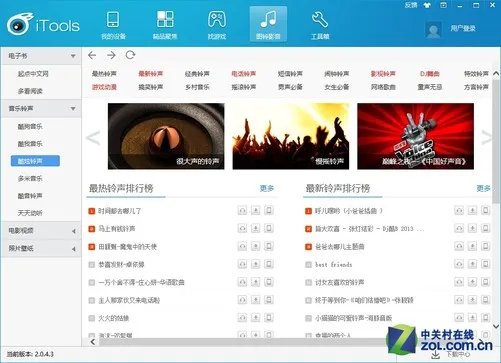Open the concert crowd banner thumbnail

(x=291, y=136)
